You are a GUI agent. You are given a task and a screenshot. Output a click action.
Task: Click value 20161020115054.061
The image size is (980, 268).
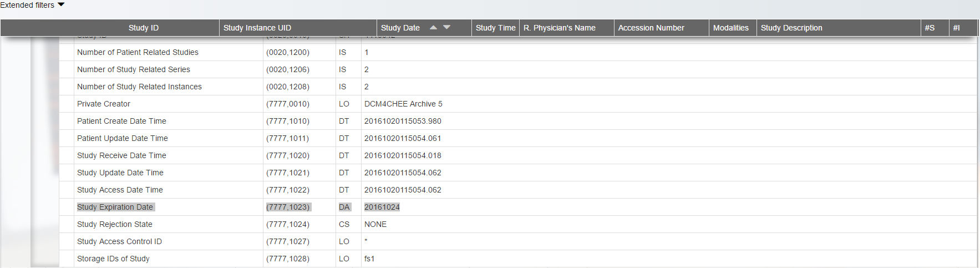click(x=403, y=138)
